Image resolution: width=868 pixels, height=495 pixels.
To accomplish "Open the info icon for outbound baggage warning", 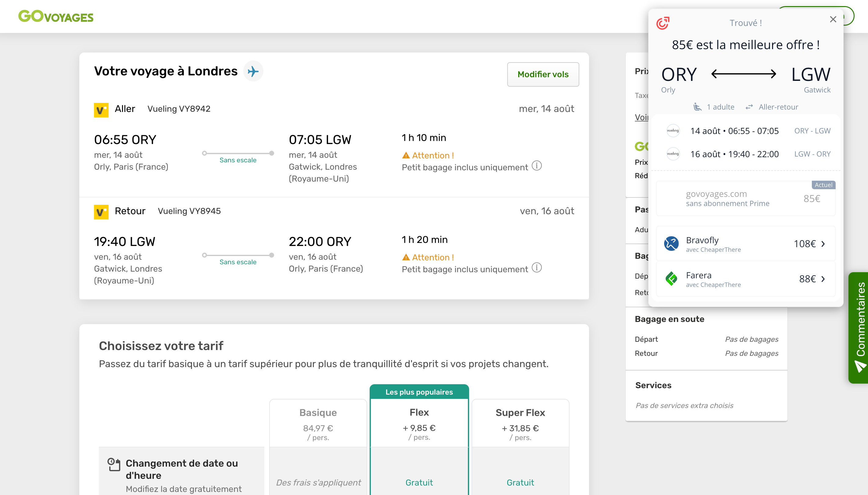I will click(537, 166).
